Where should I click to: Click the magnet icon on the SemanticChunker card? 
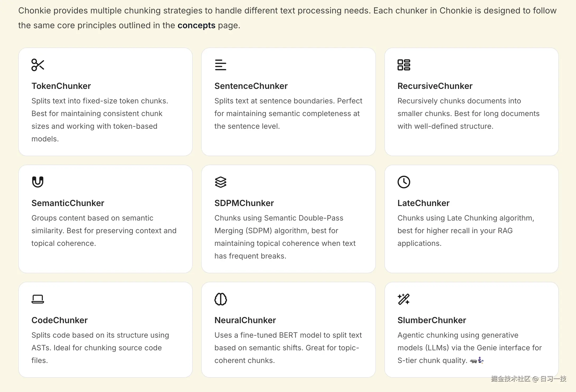[x=38, y=182]
